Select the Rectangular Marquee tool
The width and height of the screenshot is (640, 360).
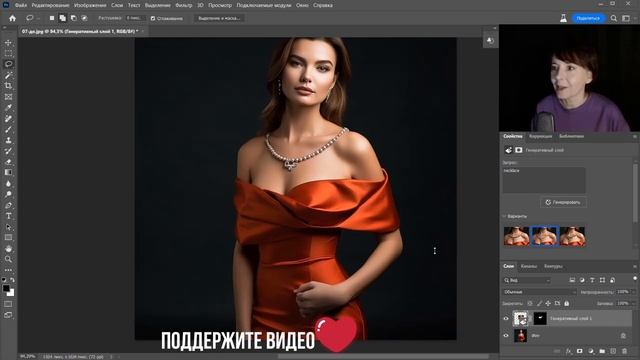pos(8,53)
